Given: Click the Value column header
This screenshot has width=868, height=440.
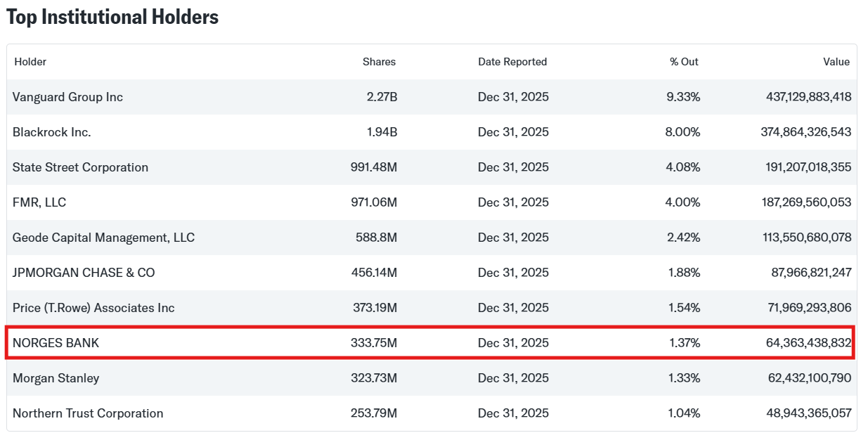Looking at the screenshot, I should click(836, 62).
